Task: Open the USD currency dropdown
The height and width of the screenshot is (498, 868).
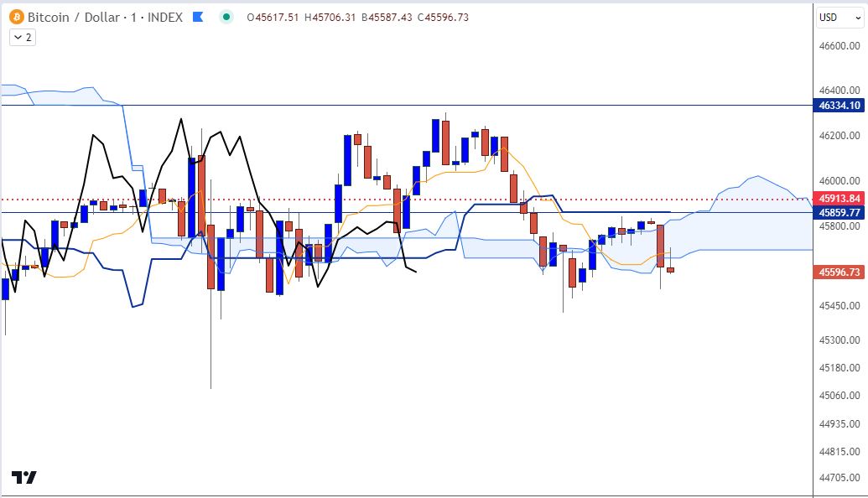Action: pyautogui.click(x=839, y=17)
